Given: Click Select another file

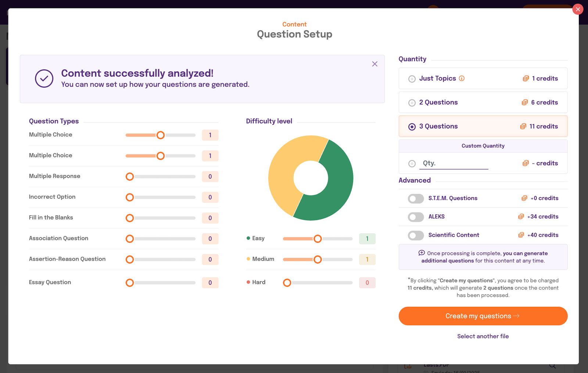Looking at the screenshot, I should [x=483, y=336].
